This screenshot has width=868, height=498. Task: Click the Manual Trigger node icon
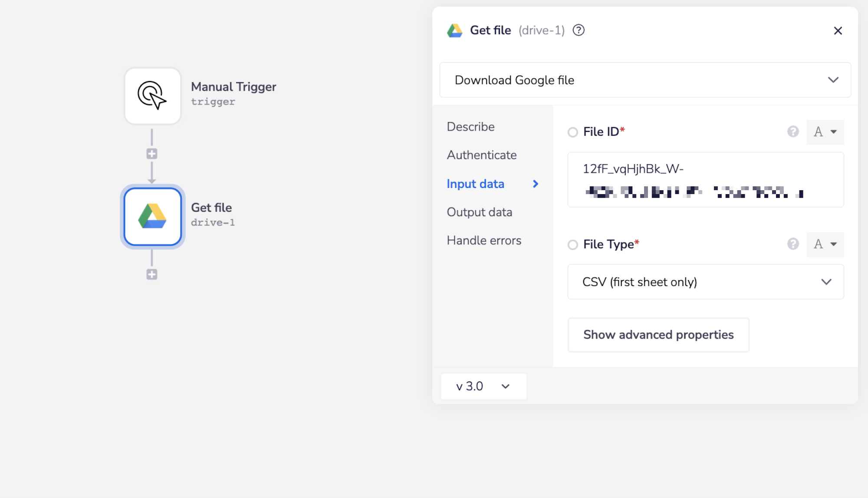click(152, 96)
